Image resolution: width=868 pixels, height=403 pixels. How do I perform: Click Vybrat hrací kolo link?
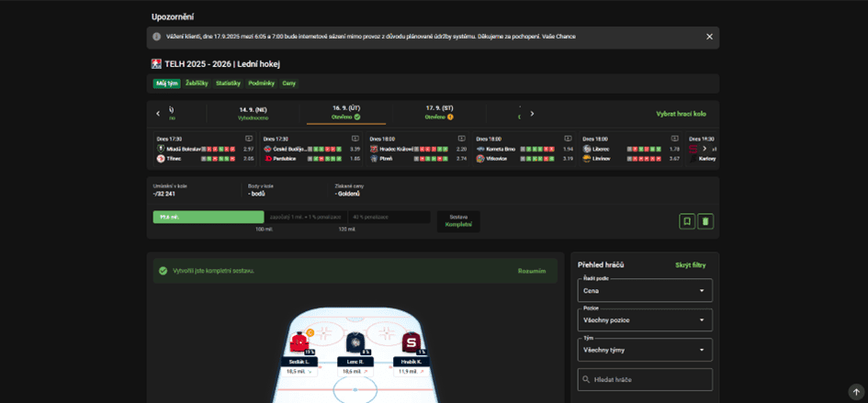(x=681, y=114)
